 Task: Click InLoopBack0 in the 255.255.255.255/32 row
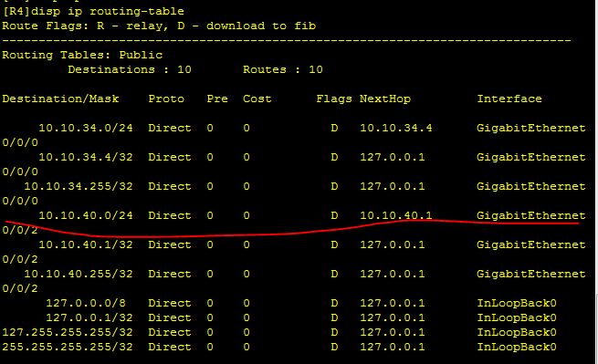517,348
